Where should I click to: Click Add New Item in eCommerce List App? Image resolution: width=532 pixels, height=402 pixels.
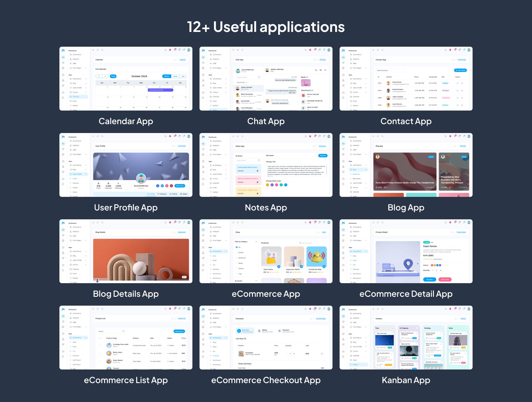[x=179, y=331]
